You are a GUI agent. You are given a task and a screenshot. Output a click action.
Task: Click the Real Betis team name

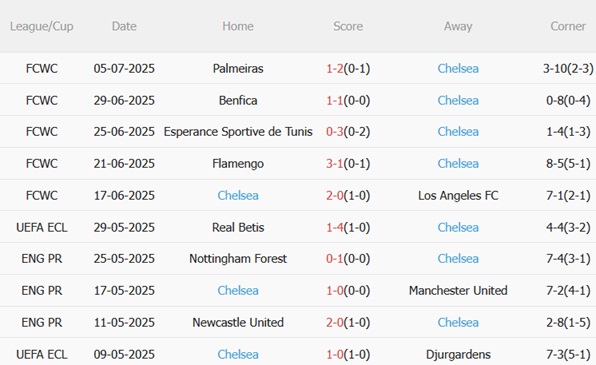point(238,227)
